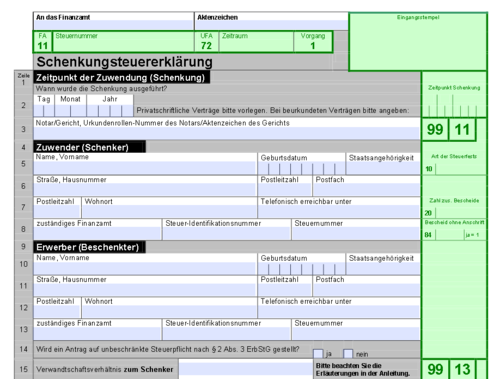Tick the 'ja' checkbox in row 14
Image resolution: width=500 pixels, height=379 pixels.
pos(318,354)
